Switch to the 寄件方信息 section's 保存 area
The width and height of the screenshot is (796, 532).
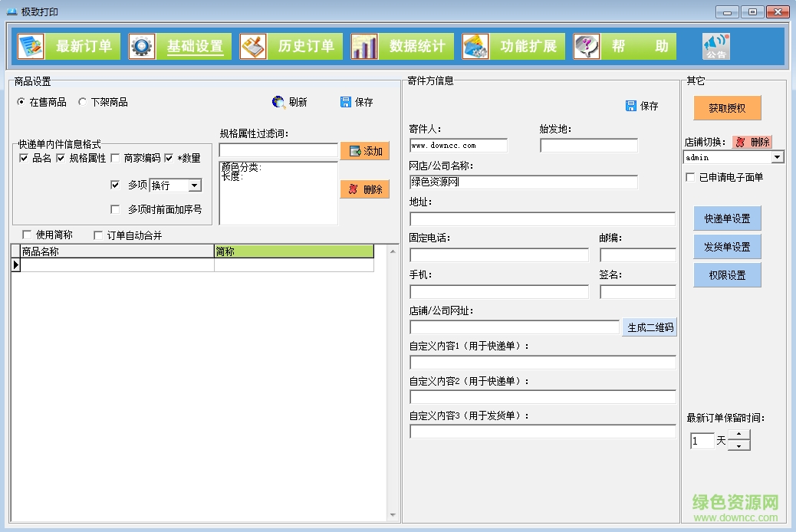(x=643, y=106)
